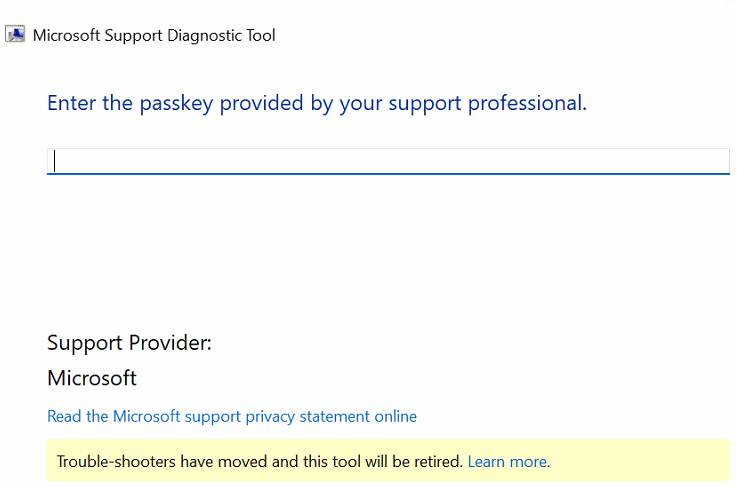Open the Microsoft support privacy statement link
737x487 pixels.
(x=232, y=416)
